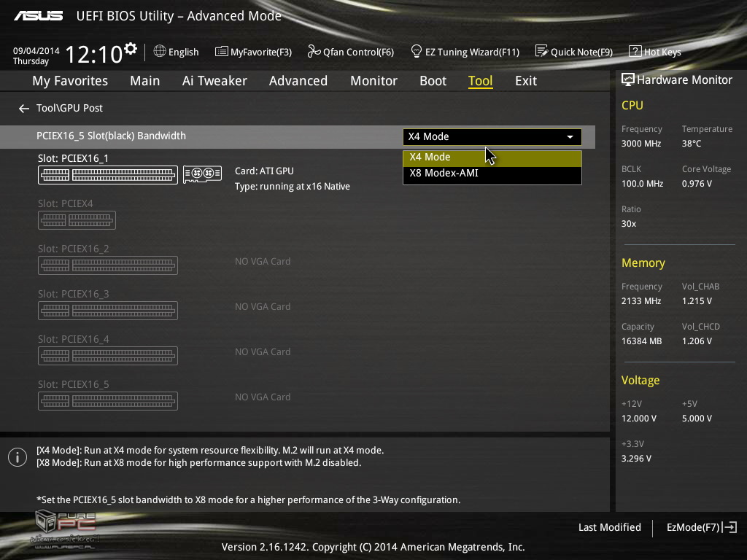Viewport: 747px width, 560px height.
Task: Click Vol_CHAB value 1.215 V
Action: click(x=697, y=301)
